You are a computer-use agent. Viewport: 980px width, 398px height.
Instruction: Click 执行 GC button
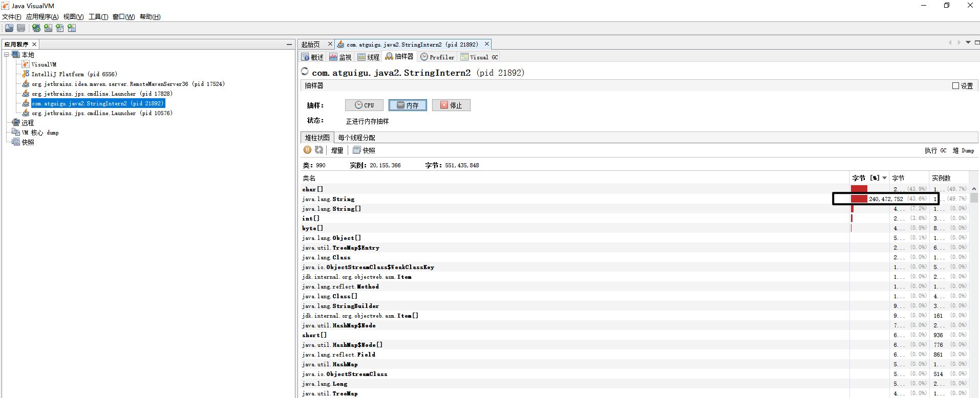(x=935, y=150)
